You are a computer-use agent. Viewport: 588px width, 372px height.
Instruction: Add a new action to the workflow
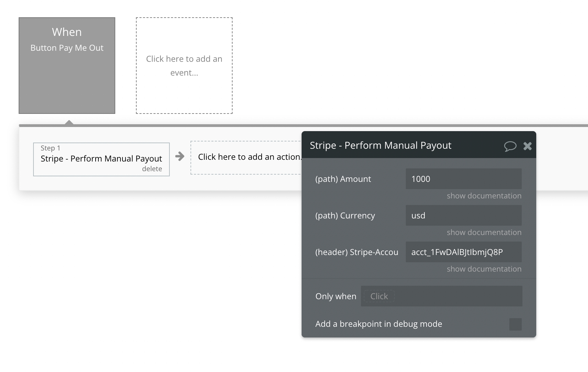pyautogui.click(x=246, y=157)
